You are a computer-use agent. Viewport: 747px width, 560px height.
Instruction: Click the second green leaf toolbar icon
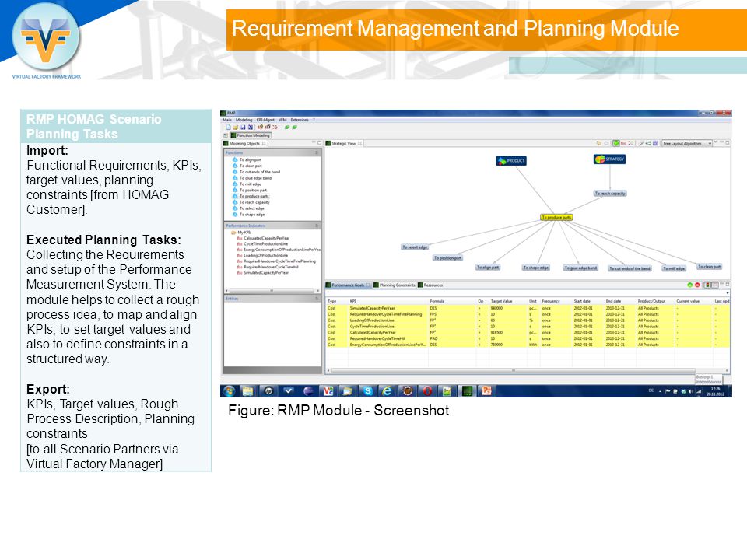(294, 127)
